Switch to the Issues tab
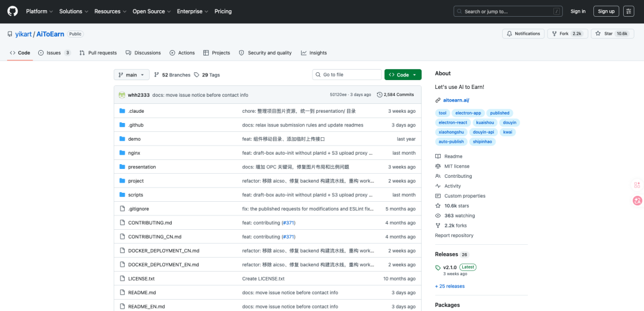The width and height of the screenshot is (644, 311). 54,53
